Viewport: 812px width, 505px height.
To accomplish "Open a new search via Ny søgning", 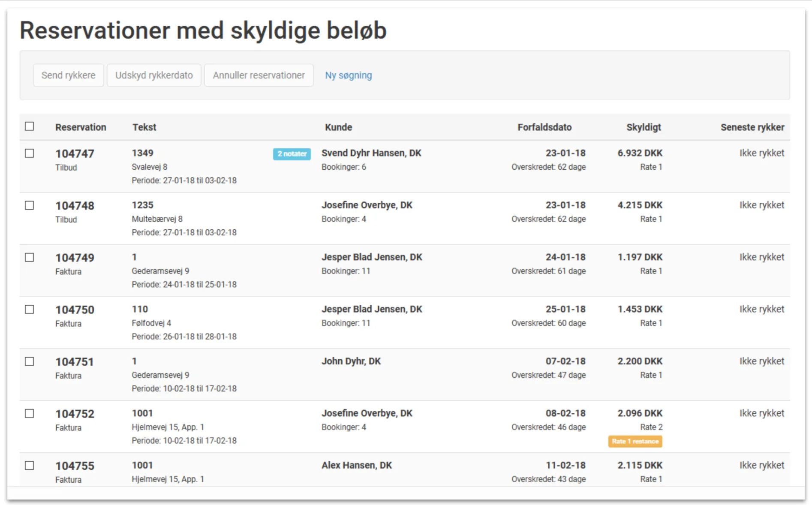I will pos(348,75).
